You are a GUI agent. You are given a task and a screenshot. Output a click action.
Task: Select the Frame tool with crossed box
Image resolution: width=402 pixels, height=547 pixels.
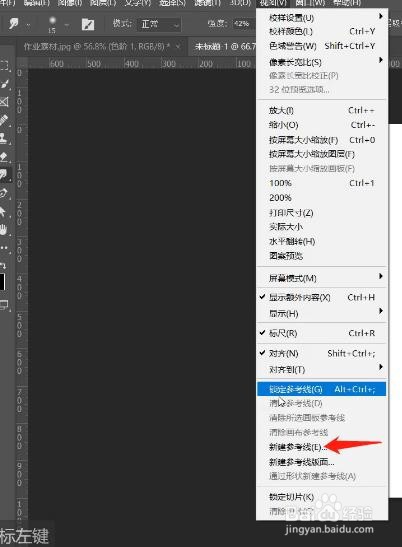point(4,102)
